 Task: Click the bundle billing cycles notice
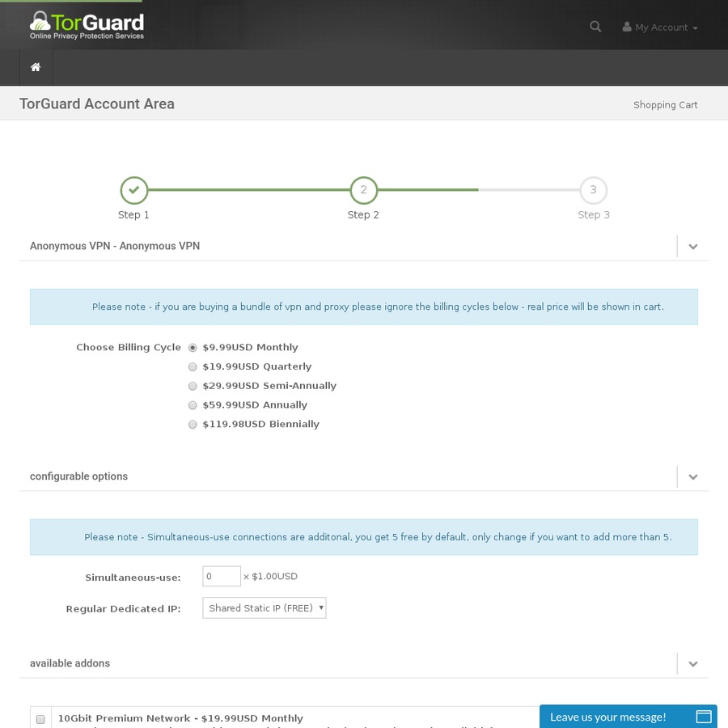click(363, 307)
